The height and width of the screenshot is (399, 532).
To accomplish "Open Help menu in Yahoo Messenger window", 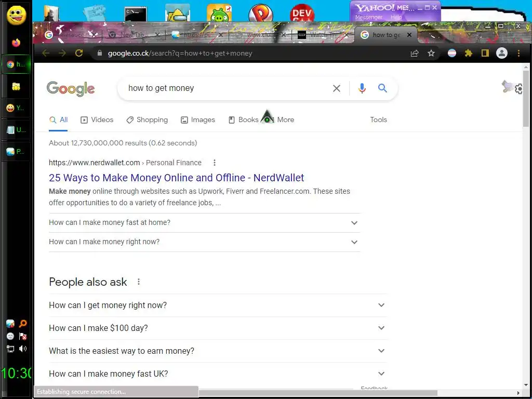I will pos(396,17).
